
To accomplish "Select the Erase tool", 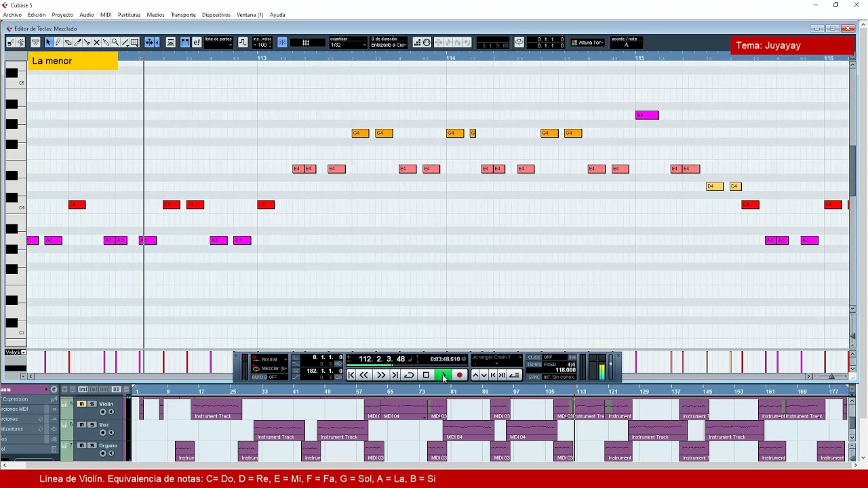I will tap(68, 43).
